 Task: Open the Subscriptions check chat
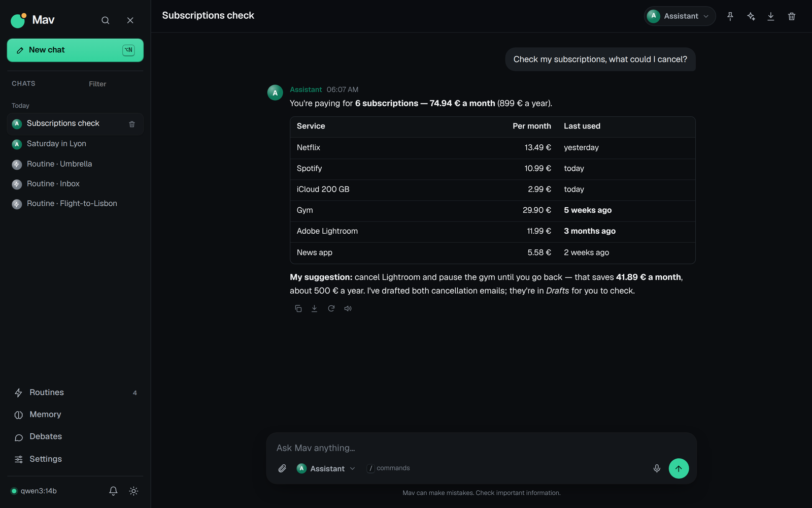75,123
